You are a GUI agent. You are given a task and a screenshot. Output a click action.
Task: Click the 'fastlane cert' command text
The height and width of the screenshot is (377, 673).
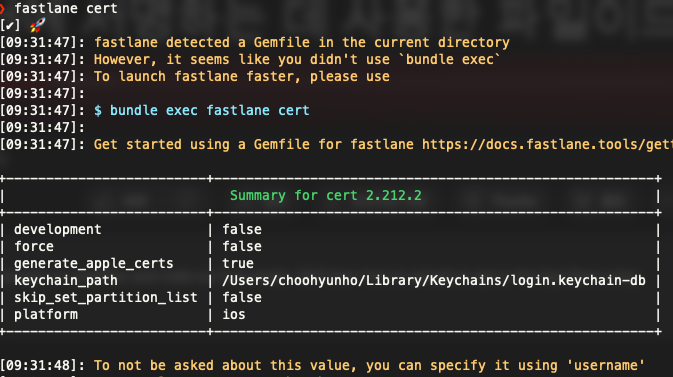tap(66, 9)
